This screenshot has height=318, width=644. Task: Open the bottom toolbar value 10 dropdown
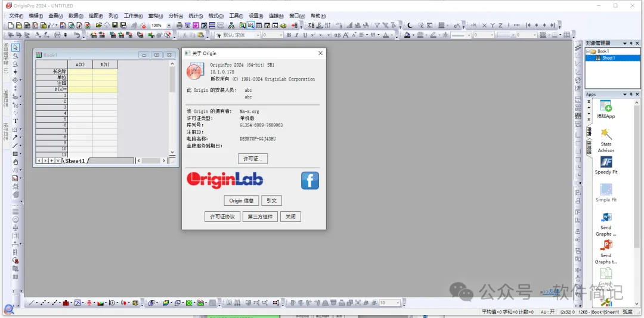tap(398, 303)
